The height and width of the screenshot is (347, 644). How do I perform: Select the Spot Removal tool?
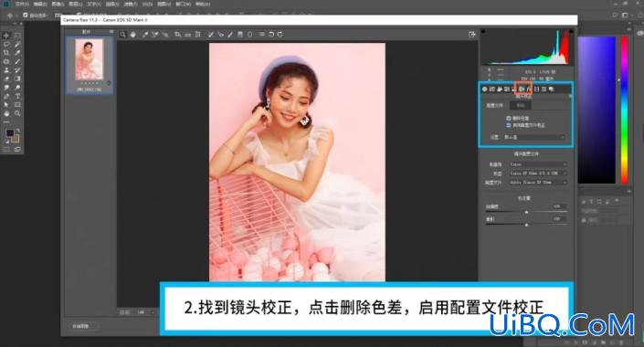coord(210,35)
